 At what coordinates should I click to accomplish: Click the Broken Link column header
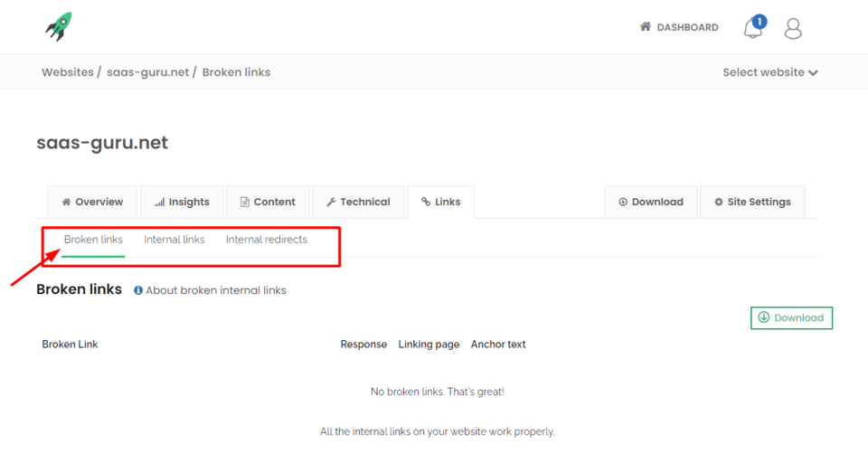(x=70, y=344)
